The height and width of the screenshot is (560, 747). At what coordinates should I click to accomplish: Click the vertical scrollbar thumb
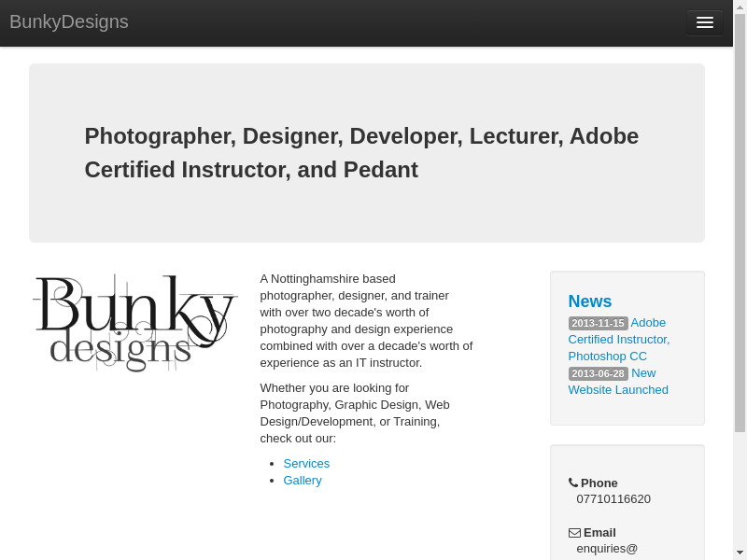740,222
